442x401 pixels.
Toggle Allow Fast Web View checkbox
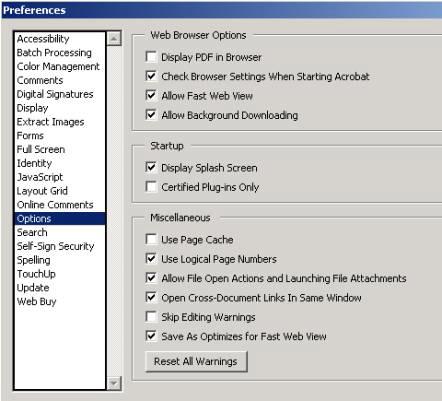(151, 95)
